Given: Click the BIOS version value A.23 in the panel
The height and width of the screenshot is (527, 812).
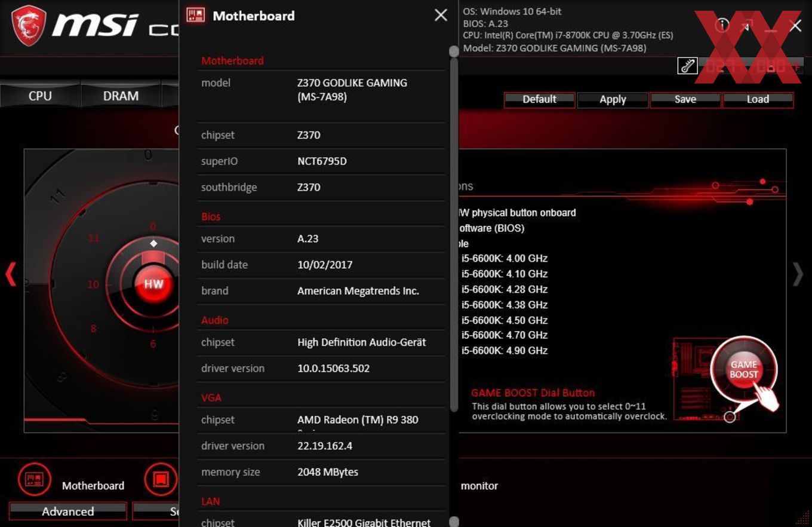Looking at the screenshot, I should (x=308, y=238).
